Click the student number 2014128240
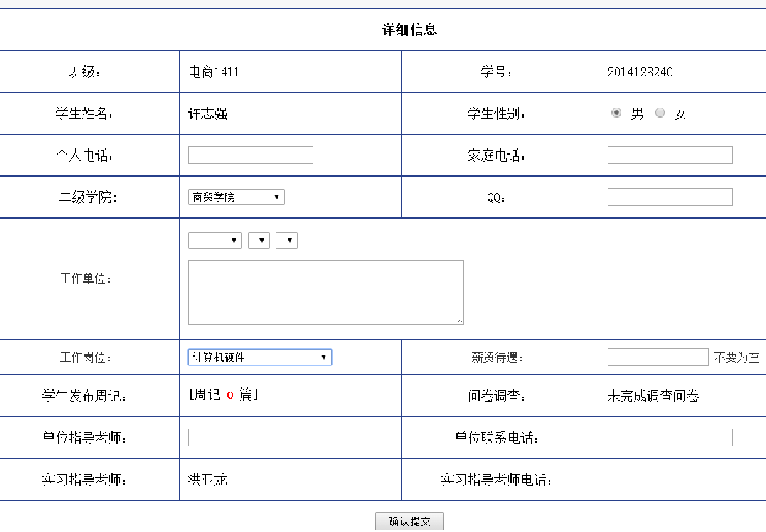Viewport: 766px width, 532px height. point(640,72)
